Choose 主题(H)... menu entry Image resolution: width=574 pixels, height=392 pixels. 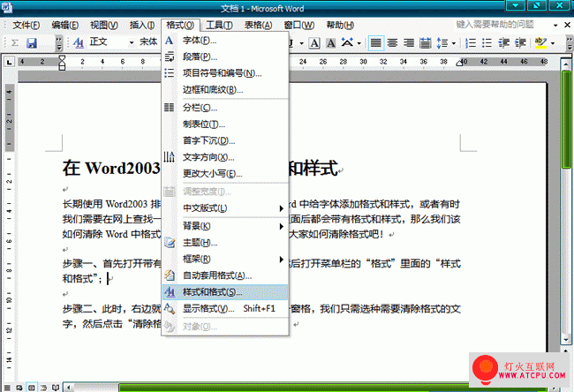(x=225, y=242)
